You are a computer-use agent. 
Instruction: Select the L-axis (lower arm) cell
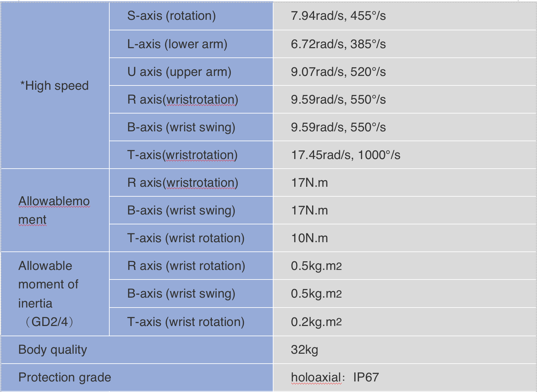191,44
